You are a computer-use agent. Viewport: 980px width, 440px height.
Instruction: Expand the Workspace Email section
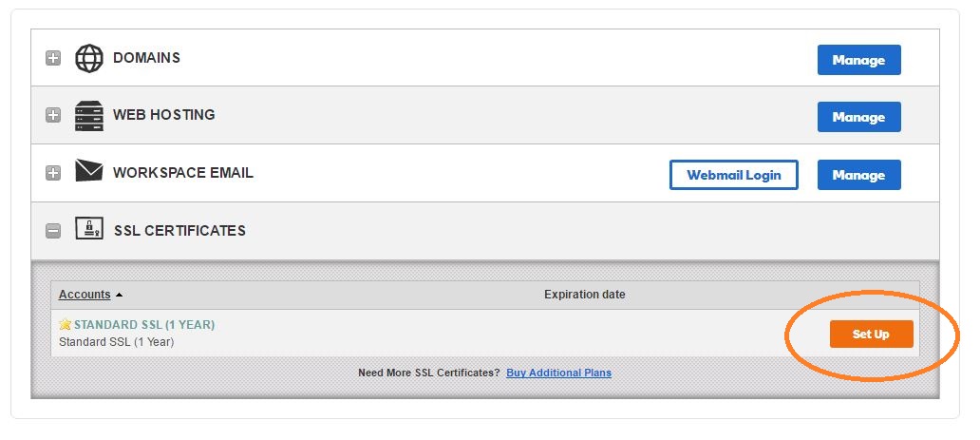pos(53,173)
